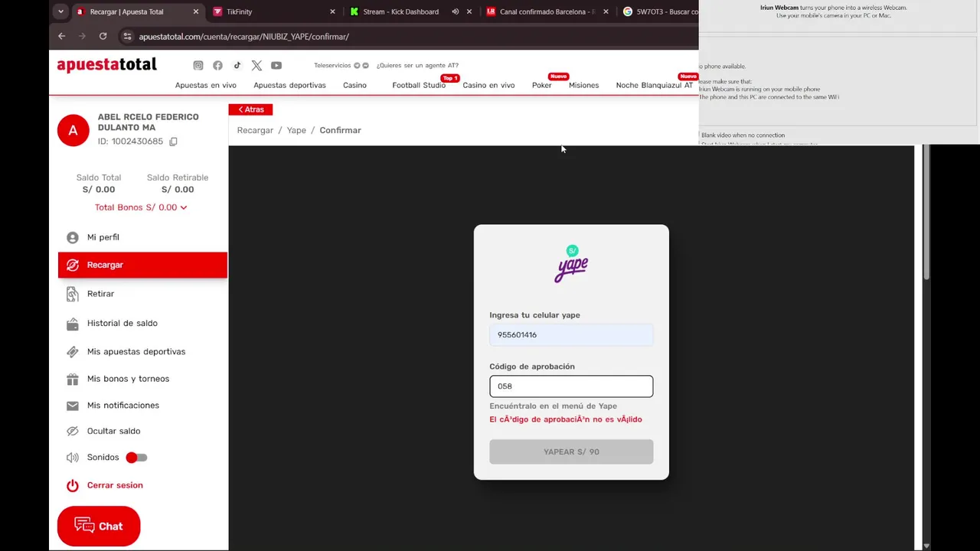The image size is (980, 551).
Task: Open the TikTok icon in header
Action: [x=237, y=66]
